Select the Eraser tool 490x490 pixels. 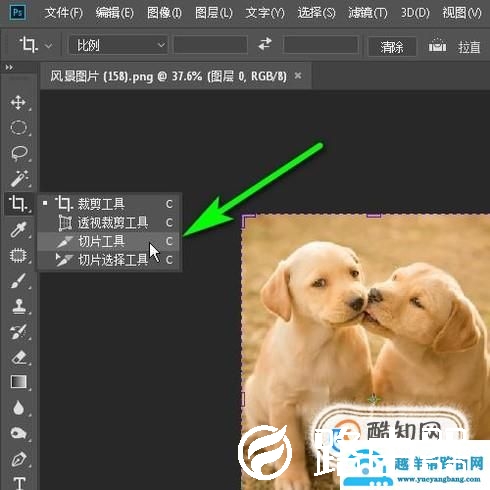coord(19,357)
